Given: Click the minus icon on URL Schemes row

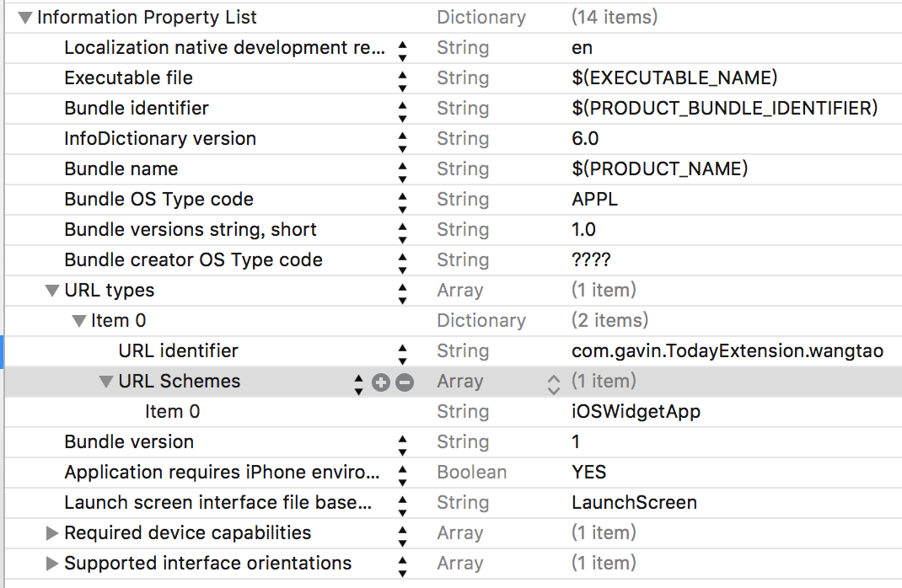Looking at the screenshot, I should [405, 382].
